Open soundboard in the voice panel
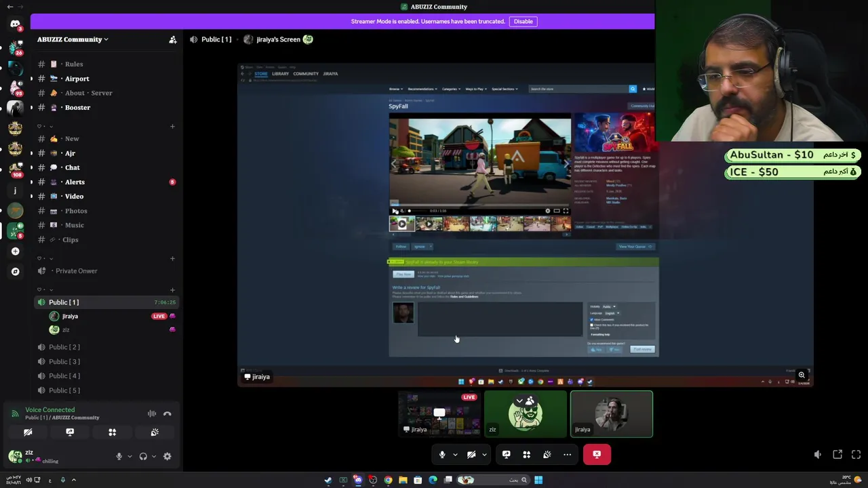The width and height of the screenshot is (868, 488). (x=155, y=432)
